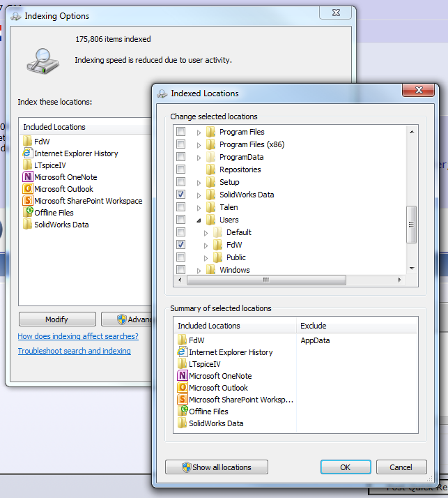448x498 pixels.
Task: Check the Talen checkbox
Action: (x=181, y=206)
